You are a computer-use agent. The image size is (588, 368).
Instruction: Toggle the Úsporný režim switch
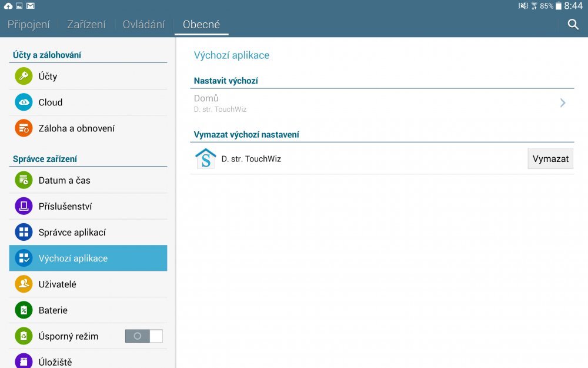(143, 336)
